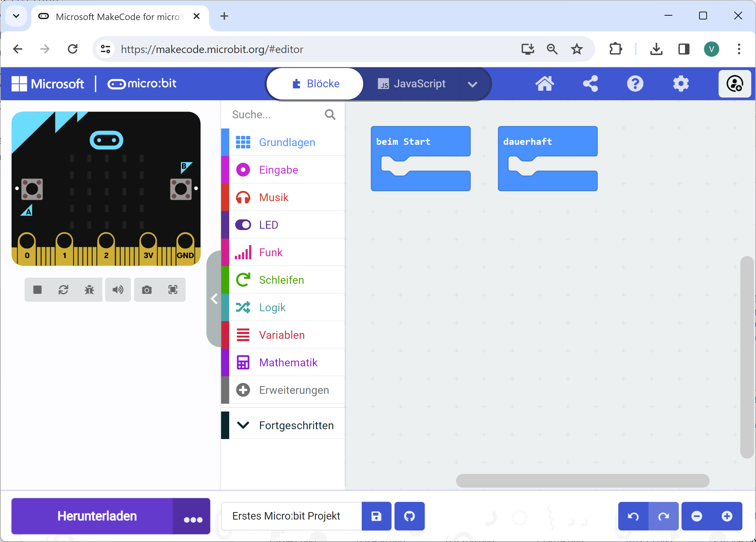Open more download options
This screenshot has height=542, width=756.
192,517
